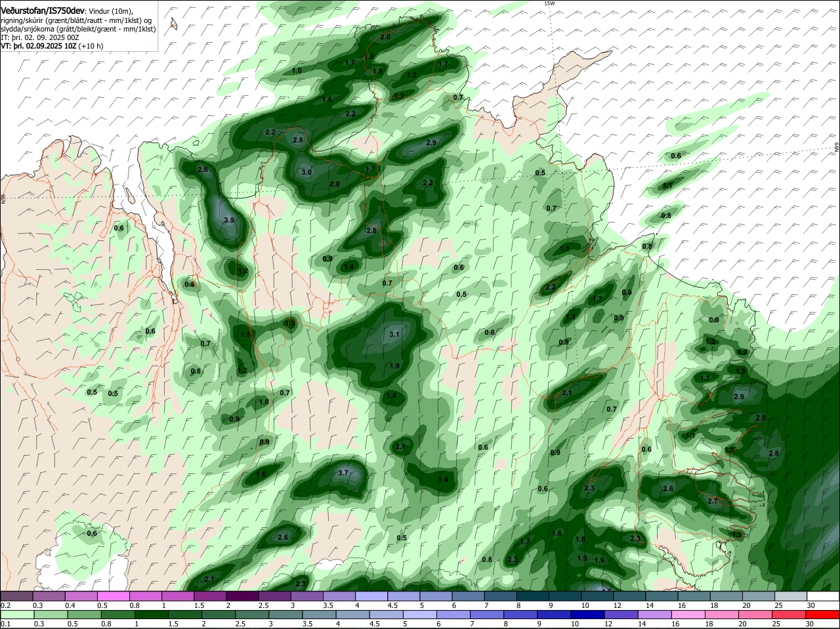Pick the snow legend swatch between 1.5 and 2
The height and width of the screenshot is (629, 840).
point(210,596)
